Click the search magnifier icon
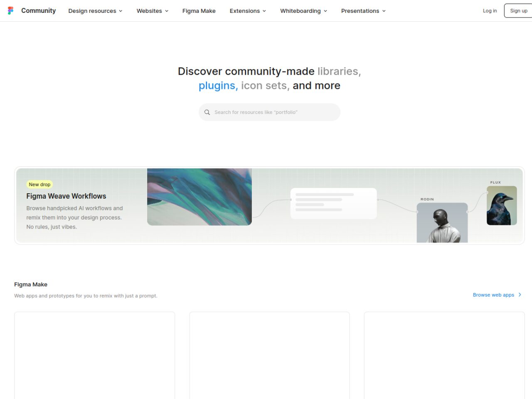Screen dimensions: 532x399 207,112
